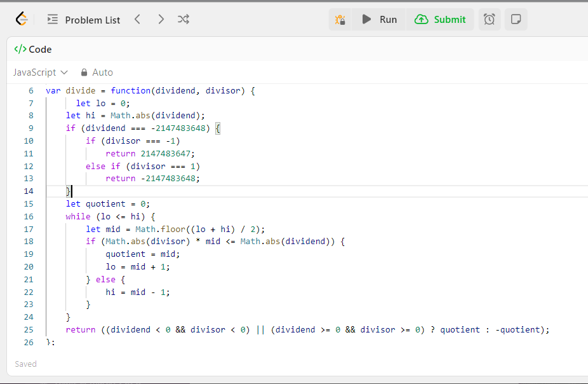Image resolution: width=588 pixels, height=384 pixels.
Task: Click 'hi = mid - 1;' code line
Action: pos(138,292)
